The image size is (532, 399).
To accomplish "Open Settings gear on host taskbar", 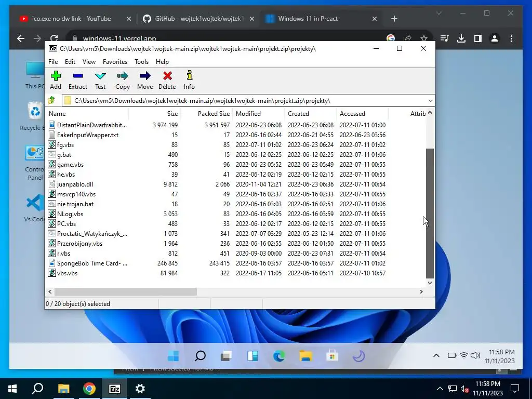I will tap(140, 389).
